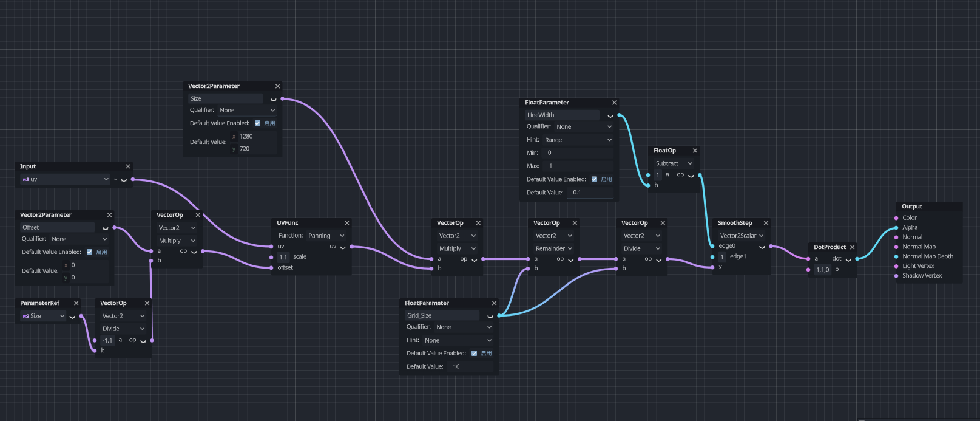Open the Vector2Scalar dropdown in SmoothStep
Screen dimensions: 980x421
tap(741, 236)
